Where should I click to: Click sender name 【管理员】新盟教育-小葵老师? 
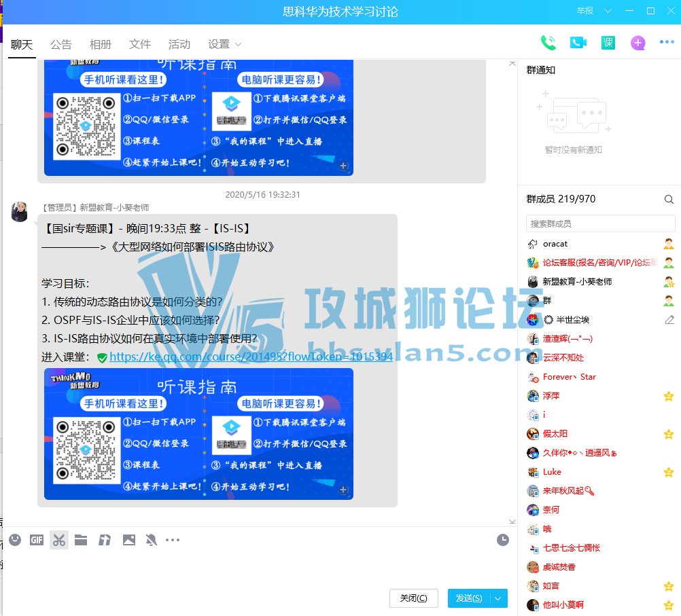(x=95, y=208)
